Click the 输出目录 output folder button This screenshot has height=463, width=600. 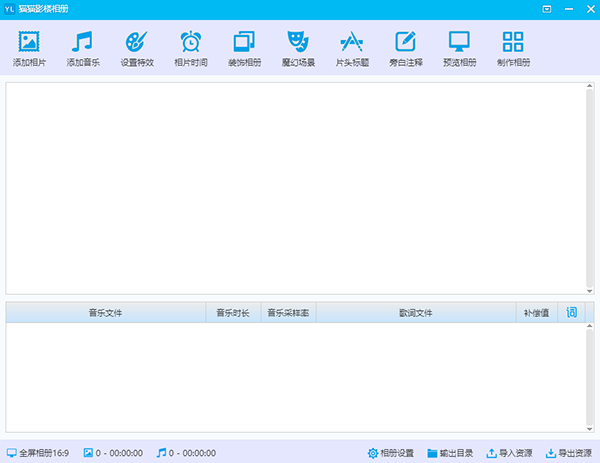point(450,453)
